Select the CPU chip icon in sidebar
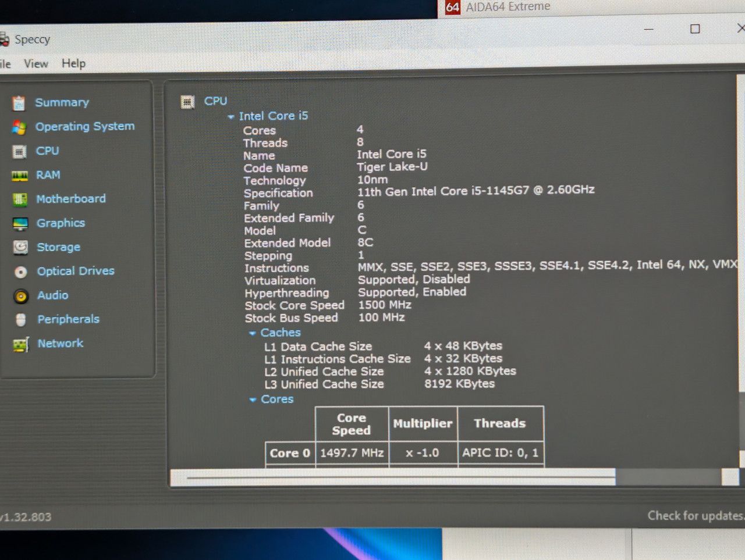The width and height of the screenshot is (745, 560). 19,152
